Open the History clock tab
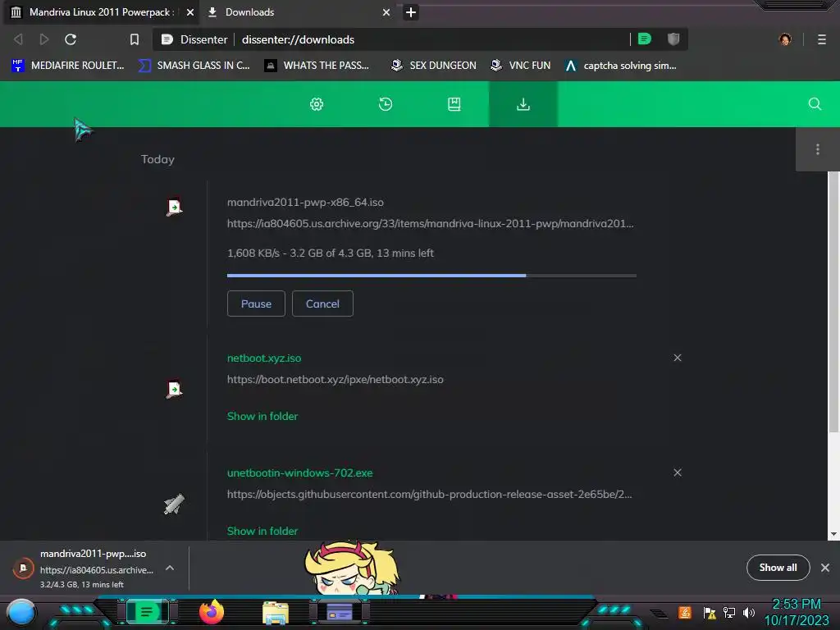 pyautogui.click(x=386, y=104)
